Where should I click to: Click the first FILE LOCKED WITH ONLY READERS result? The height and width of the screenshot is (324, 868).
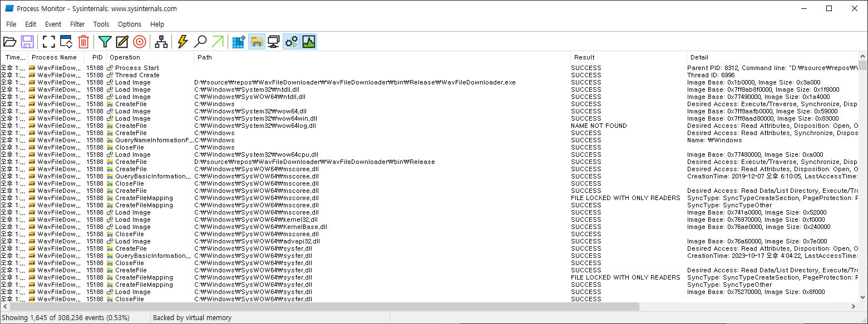tap(625, 198)
